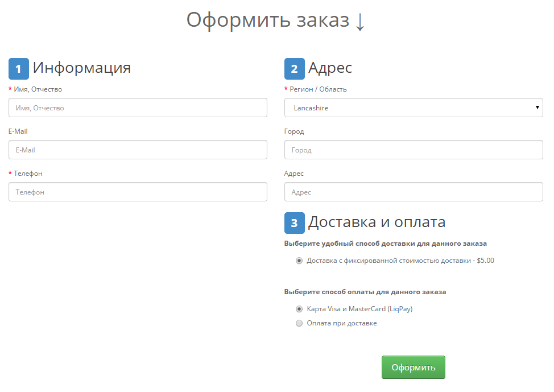Click the Город input field

[x=413, y=149]
